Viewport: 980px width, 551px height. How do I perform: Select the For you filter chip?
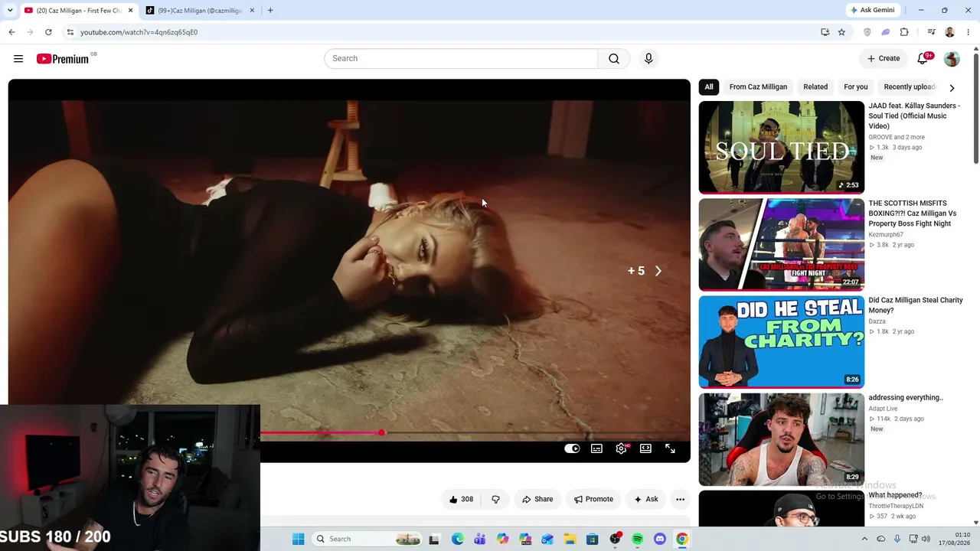click(x=856, y=87)
